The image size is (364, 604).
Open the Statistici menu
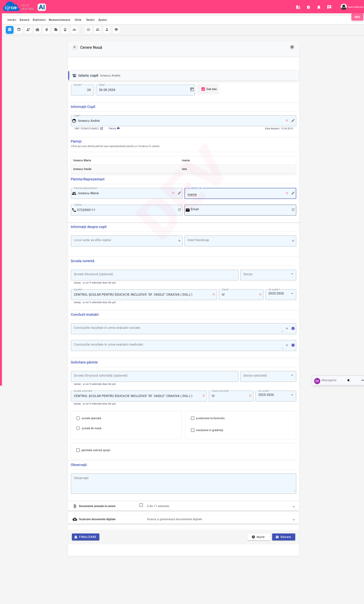39,20
